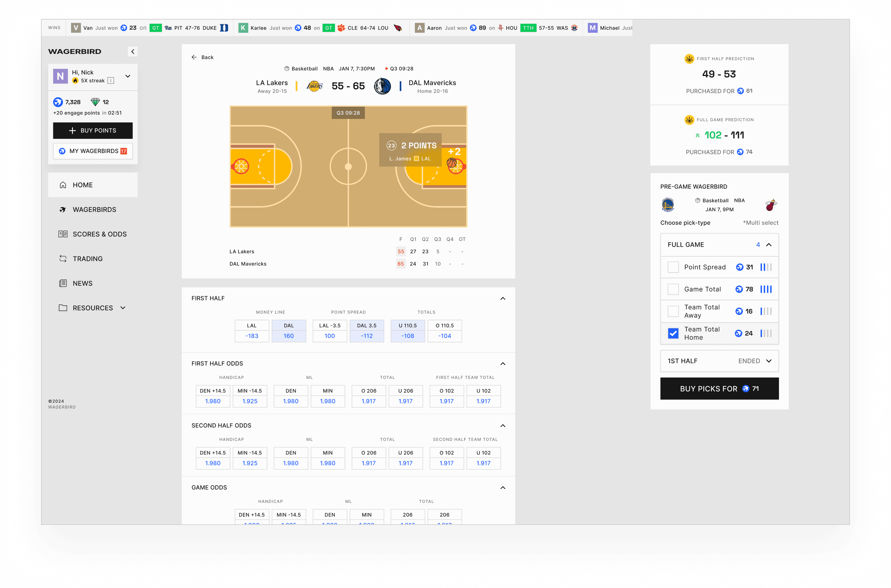Click the green up-arrows icon next to 102

click(x=698, y=135)
